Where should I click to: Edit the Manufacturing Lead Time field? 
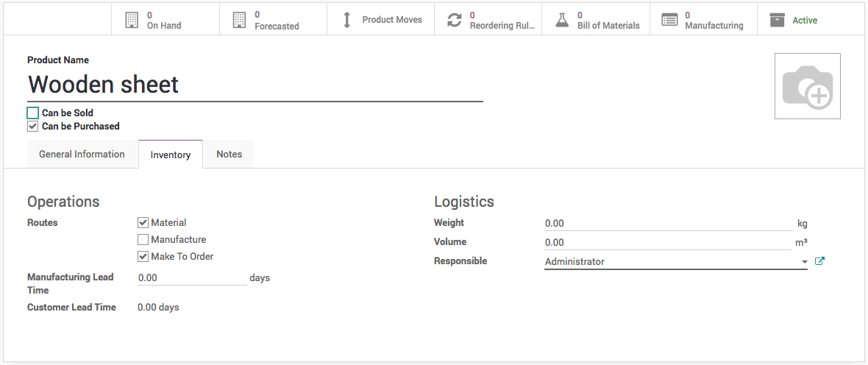tap(191, 278)
